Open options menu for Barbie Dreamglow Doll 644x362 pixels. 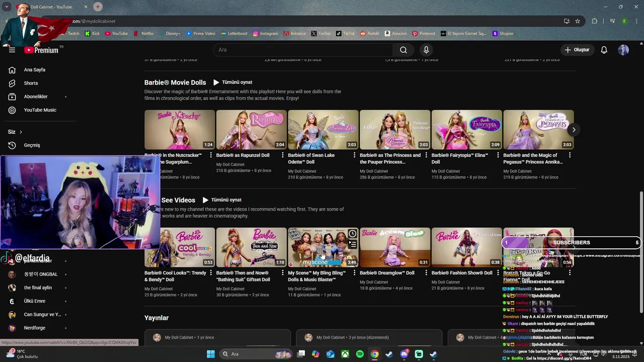426,273
